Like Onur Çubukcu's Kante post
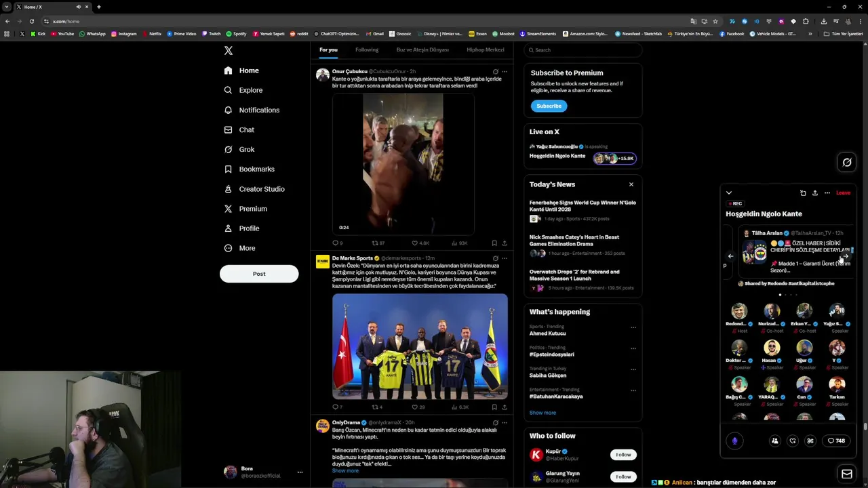868x488 pixels. pos(420,243)
